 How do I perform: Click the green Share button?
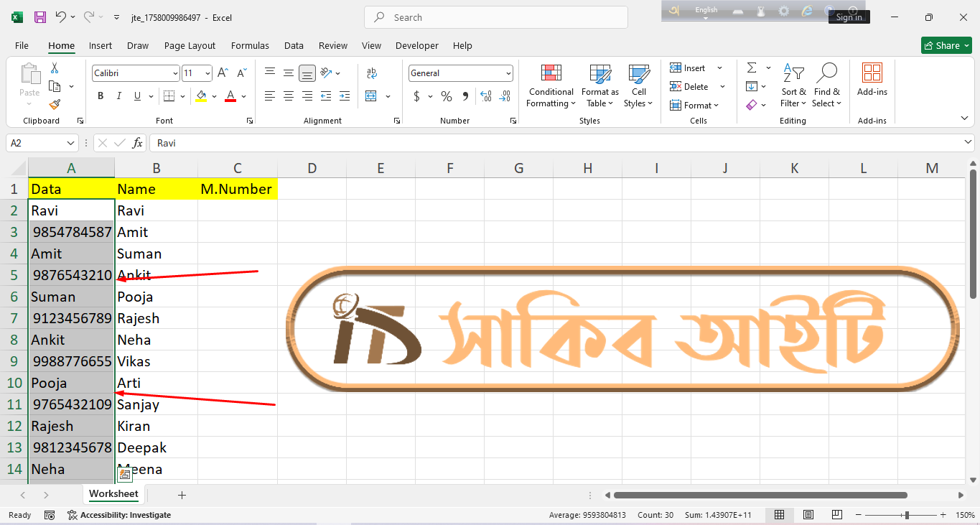(946, 45)
